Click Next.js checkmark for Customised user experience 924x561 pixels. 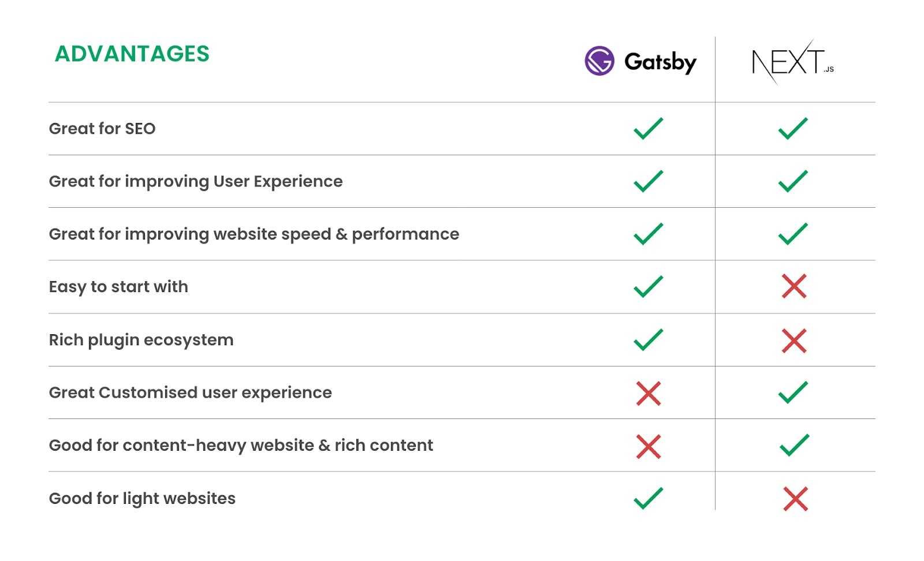coord(793,392)
